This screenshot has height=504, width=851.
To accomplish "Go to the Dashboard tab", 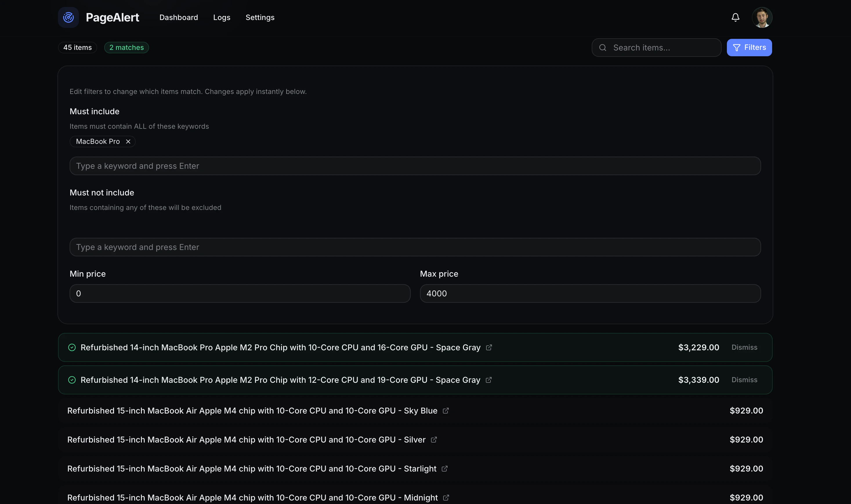I will click(179, 17).
